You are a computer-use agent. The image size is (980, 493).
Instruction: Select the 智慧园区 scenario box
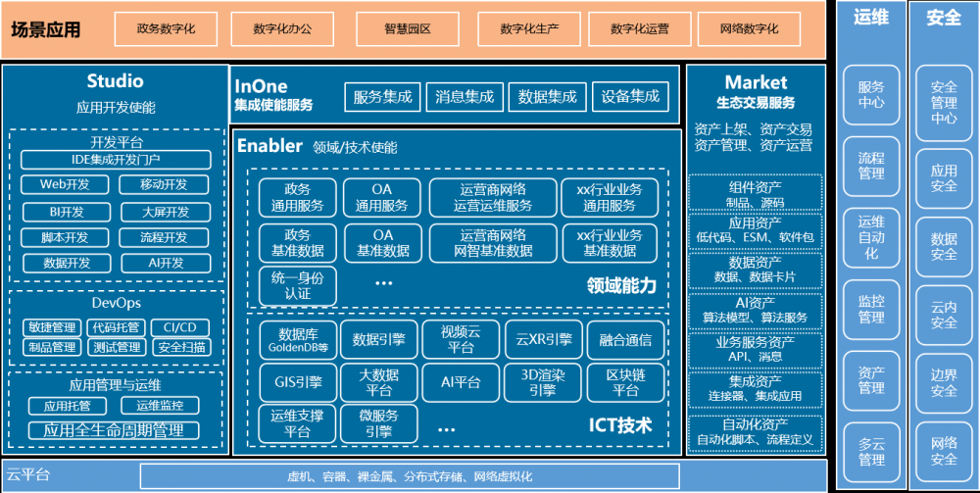408,29
